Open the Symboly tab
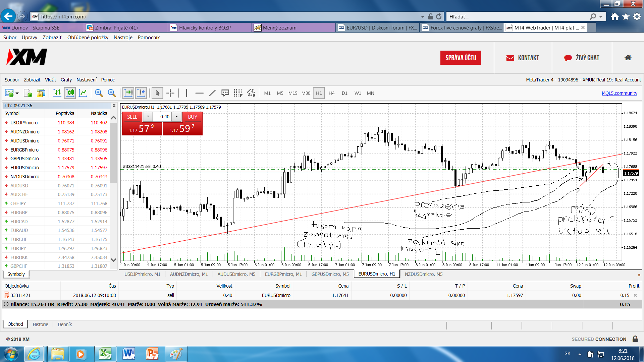This screenshot has height=362, width=644. [16, 274]
